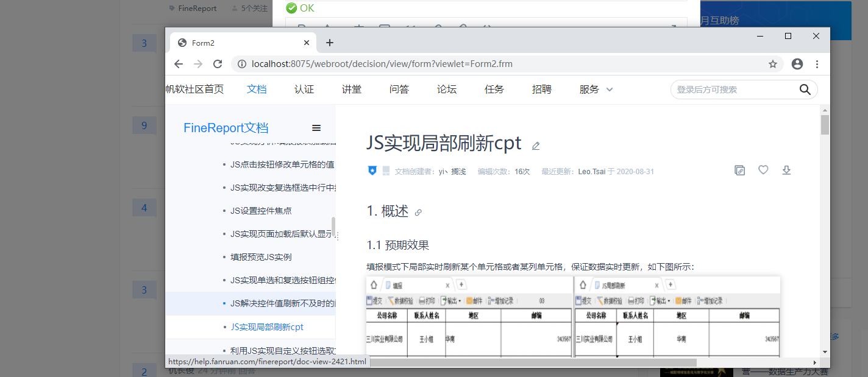
Task: Open the Chrome three-dot menu
Action: (x=817, y=64)
